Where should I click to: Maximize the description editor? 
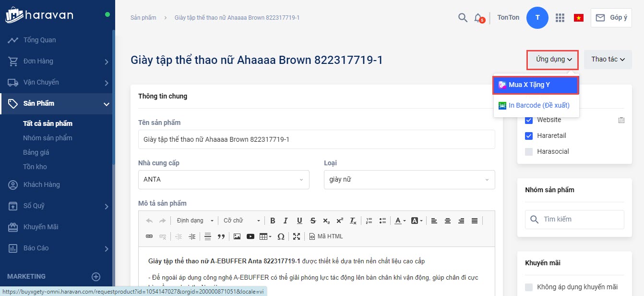tap(297, 236)
